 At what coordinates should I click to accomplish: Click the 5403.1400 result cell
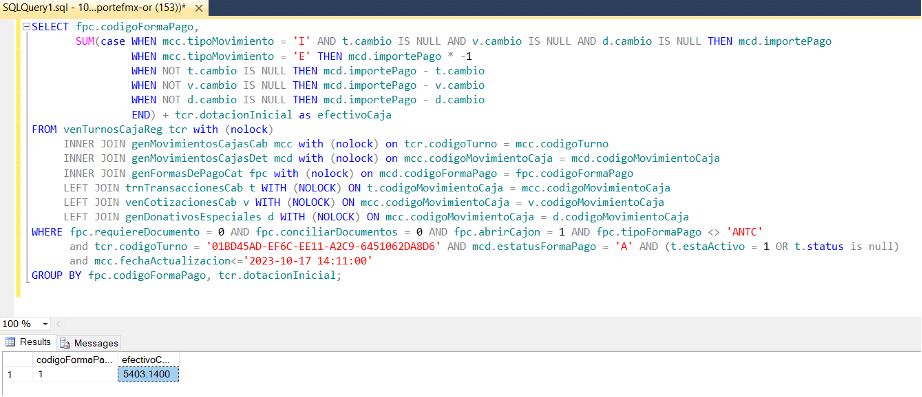coord(148,373)
